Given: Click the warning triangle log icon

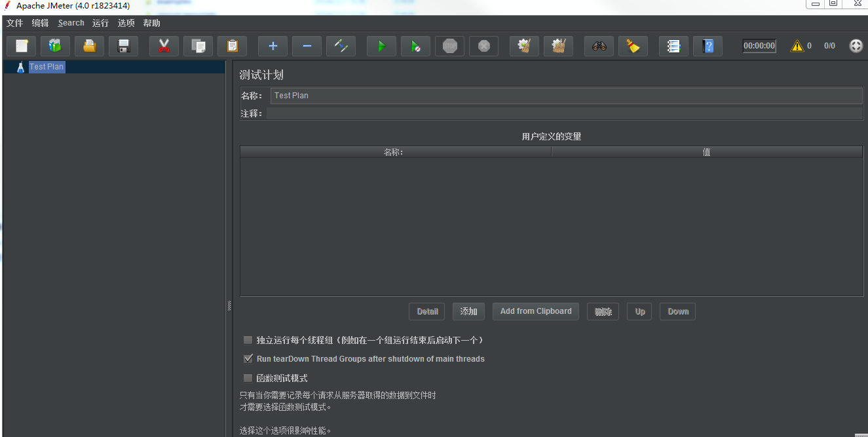Looking at the screenshot, I should (x=797, y=46).
